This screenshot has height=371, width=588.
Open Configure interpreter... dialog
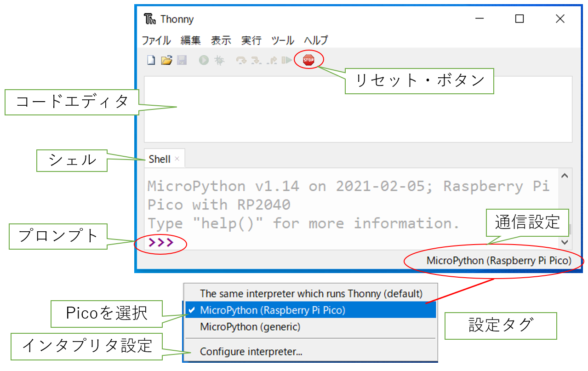[x=311, y=352]
